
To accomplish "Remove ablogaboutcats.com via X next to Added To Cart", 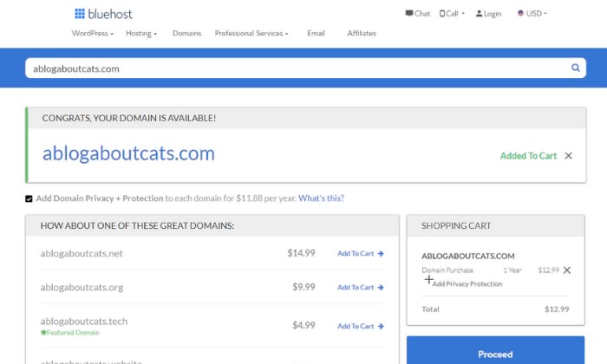I will click(x=568, y=156).
